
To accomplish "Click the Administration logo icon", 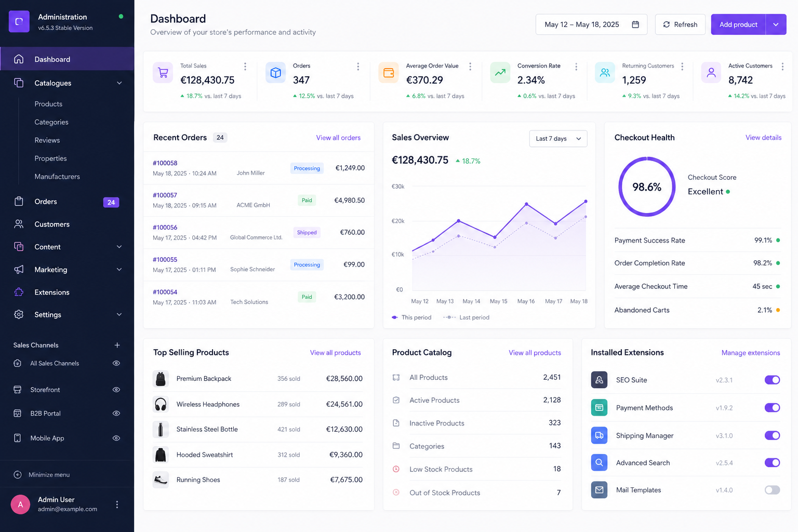I will (x=19, y=22).
